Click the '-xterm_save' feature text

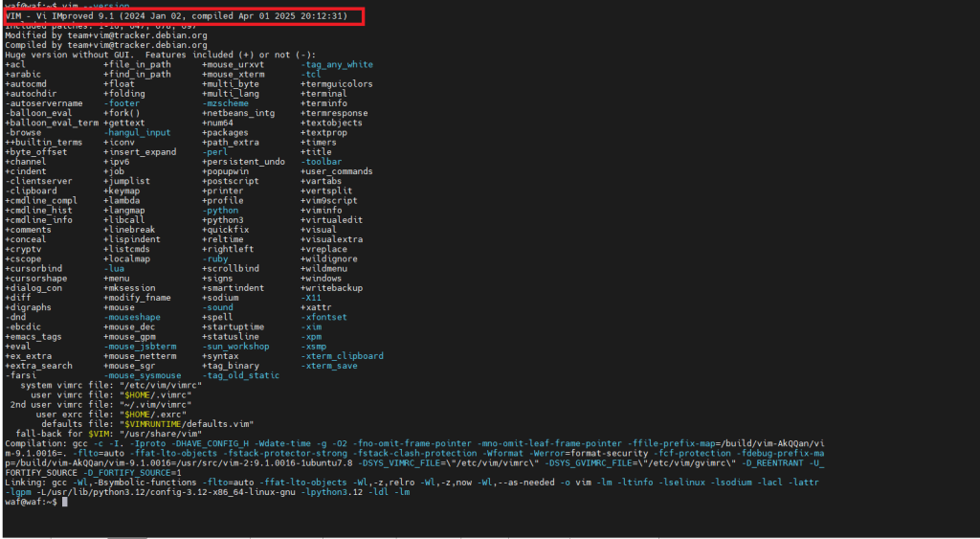pos(329,366)
